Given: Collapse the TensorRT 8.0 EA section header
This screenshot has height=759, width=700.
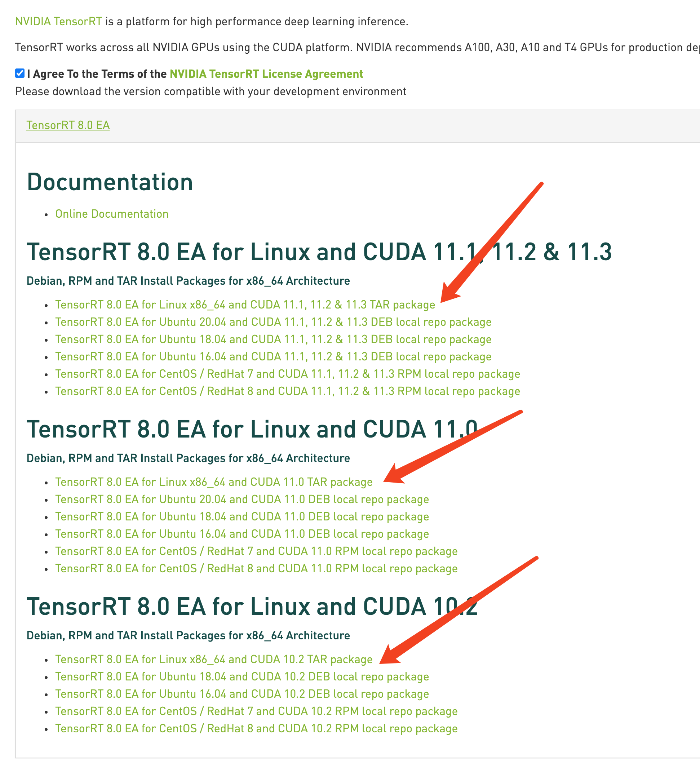Looking at the screenshot, I should click(x=68, y=125).
